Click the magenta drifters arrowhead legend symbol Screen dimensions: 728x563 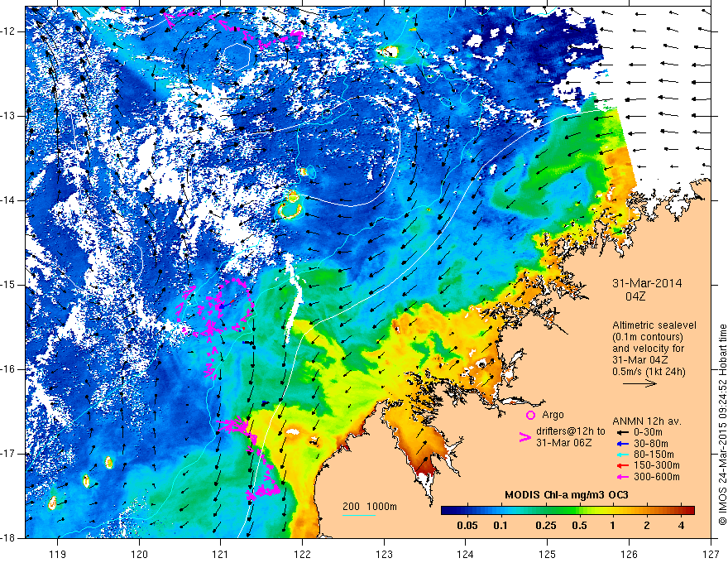coord(524,437)
